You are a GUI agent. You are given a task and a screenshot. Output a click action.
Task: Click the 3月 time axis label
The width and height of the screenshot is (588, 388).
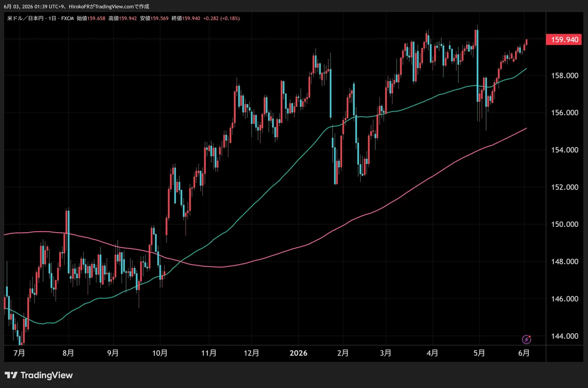click(386, 352)
